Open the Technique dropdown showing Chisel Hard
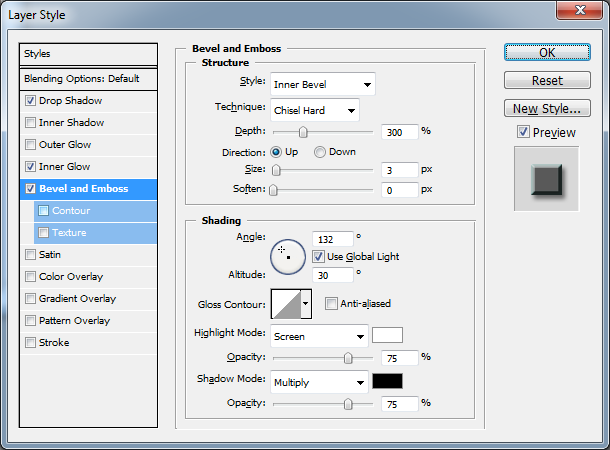 (315, 110)
